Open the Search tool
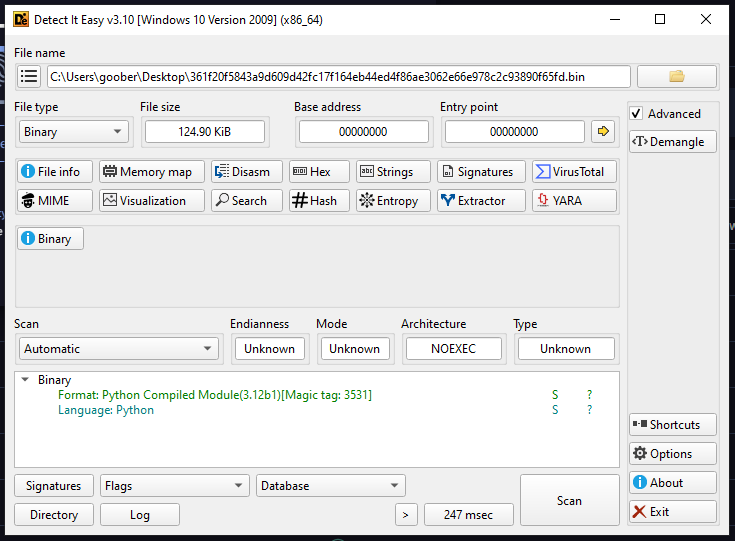 click(x=247, y=201)
